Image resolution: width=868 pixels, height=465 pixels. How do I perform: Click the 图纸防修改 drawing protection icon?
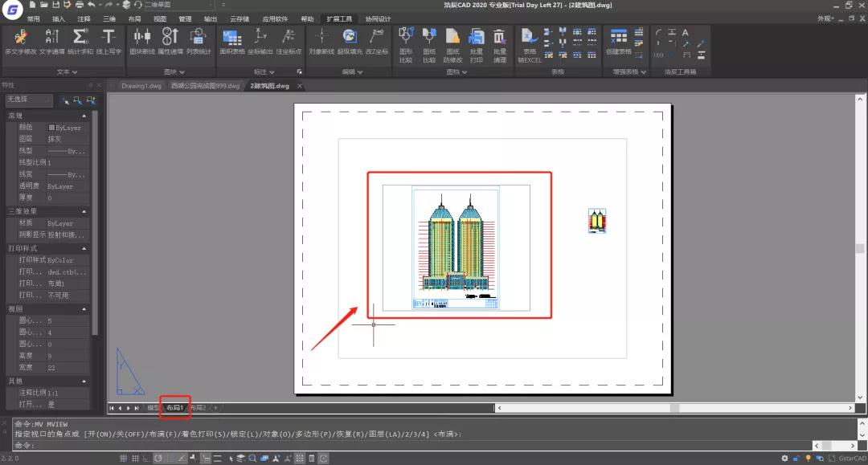click(452, 37)
